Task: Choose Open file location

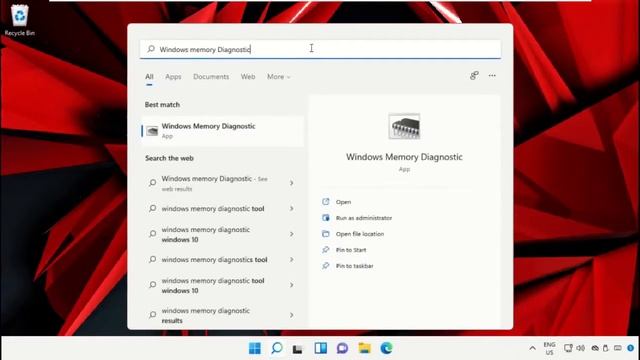Action: pyautogui.click(x=360, y=234)
